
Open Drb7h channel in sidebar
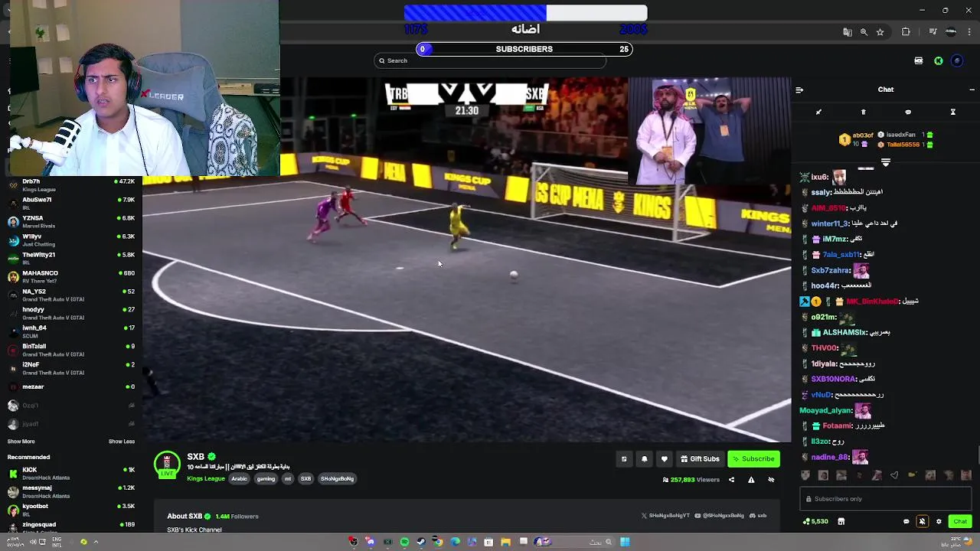(x=70, y=184)
